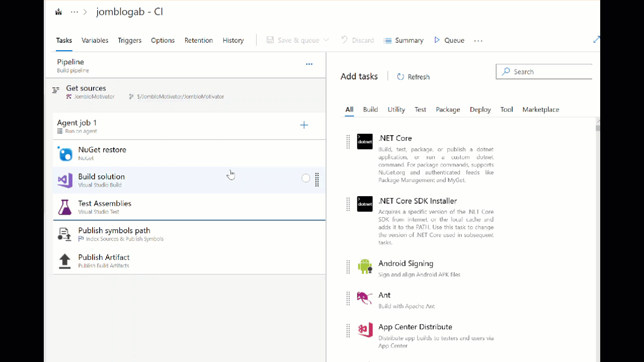Click the jomblogab - CI pipeline title

[x=129, y=12]
